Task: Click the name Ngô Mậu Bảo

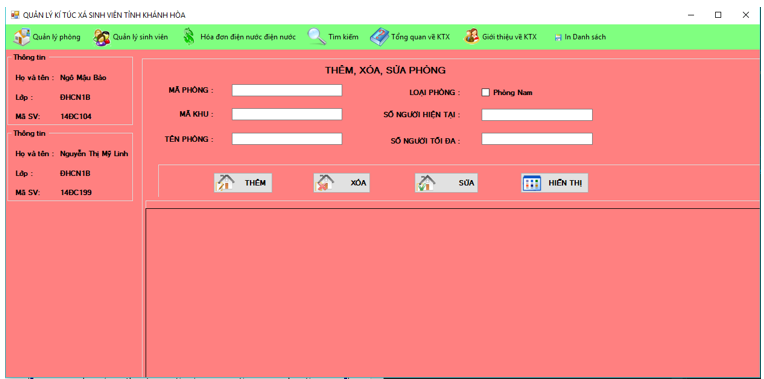Action: click(83, 78)
